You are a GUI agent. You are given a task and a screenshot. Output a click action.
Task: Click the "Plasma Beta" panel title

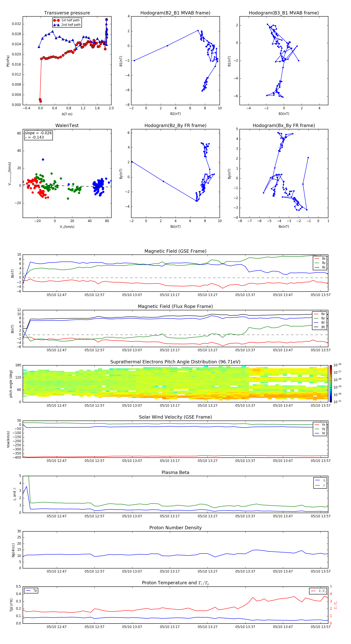click(175, 472)
